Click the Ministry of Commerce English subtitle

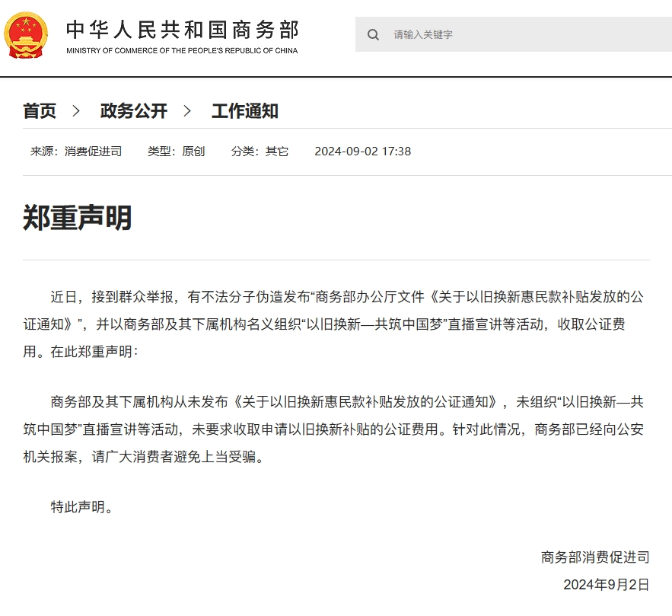point(182,51)
